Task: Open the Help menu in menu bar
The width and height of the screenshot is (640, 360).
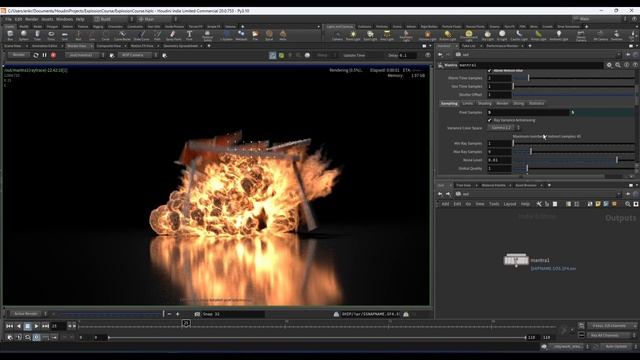Action: pyautogui.click(x=80, y=19)
